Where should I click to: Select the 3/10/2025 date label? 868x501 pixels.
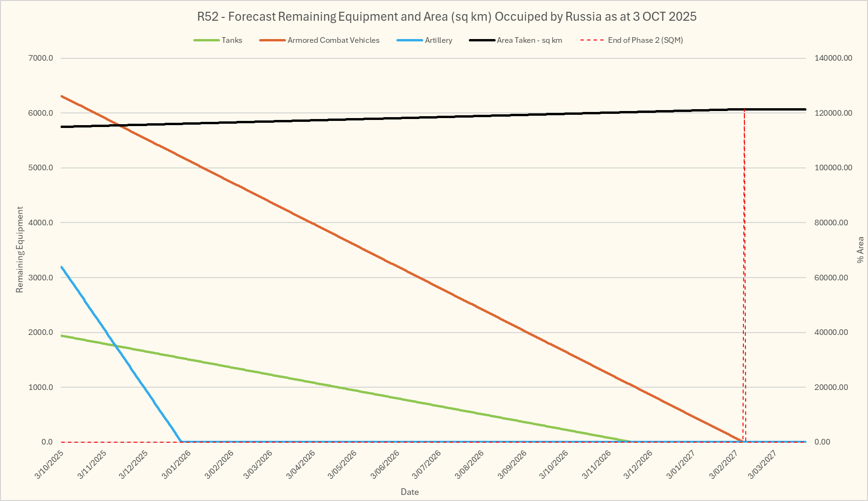coord(49,464)
